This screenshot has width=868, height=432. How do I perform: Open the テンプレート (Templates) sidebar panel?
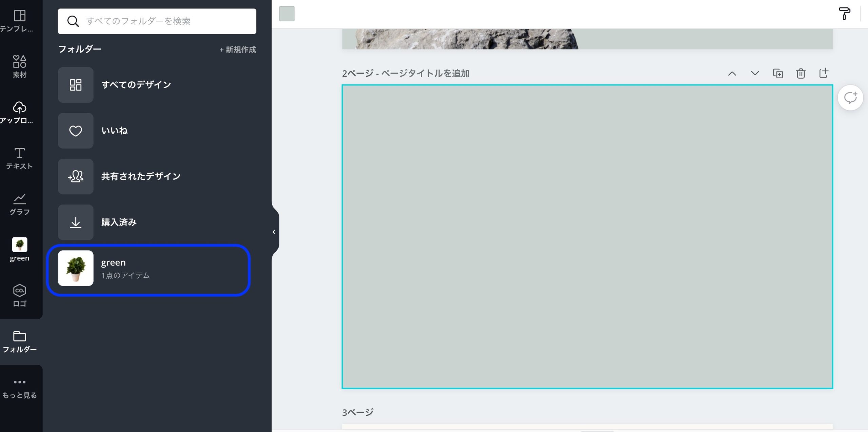pos(19,20)
